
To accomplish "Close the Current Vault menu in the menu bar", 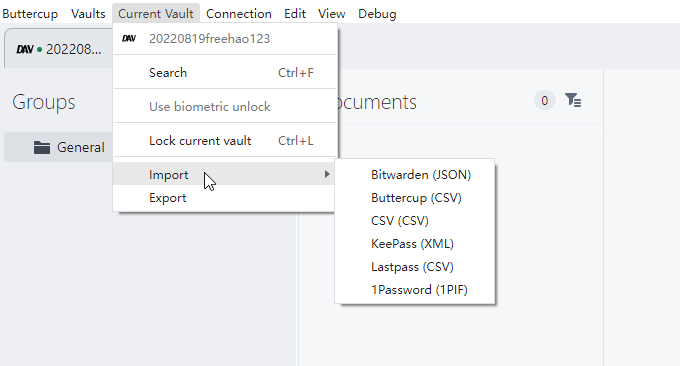I will coord(156,13).
